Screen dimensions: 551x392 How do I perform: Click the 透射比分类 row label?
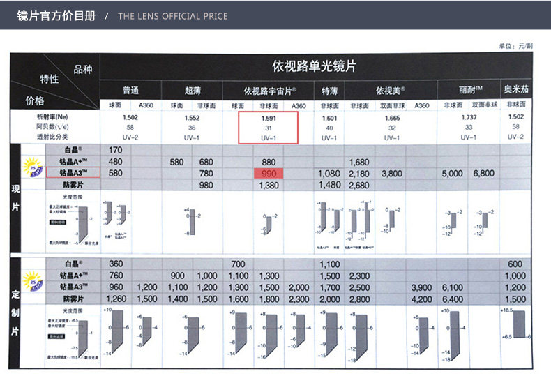52,137
